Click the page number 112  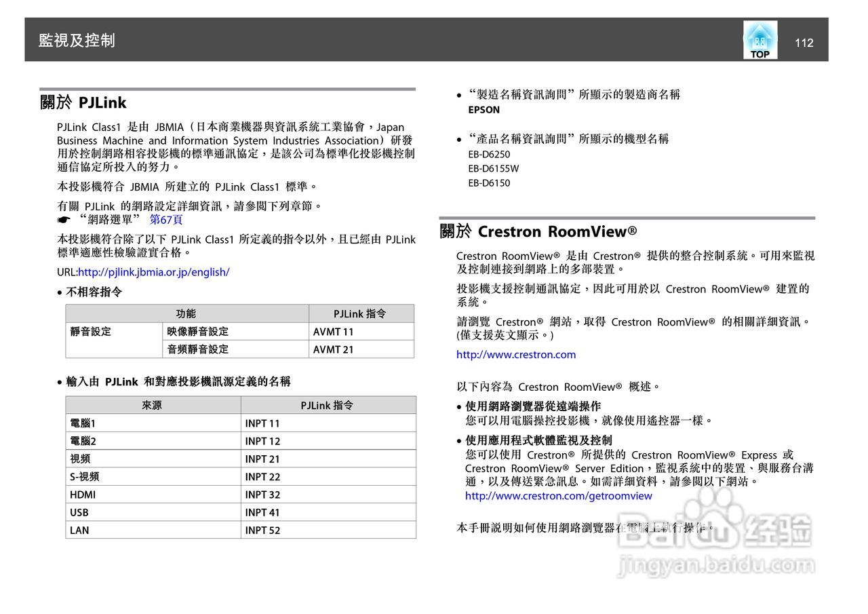[x=804, y=43]
